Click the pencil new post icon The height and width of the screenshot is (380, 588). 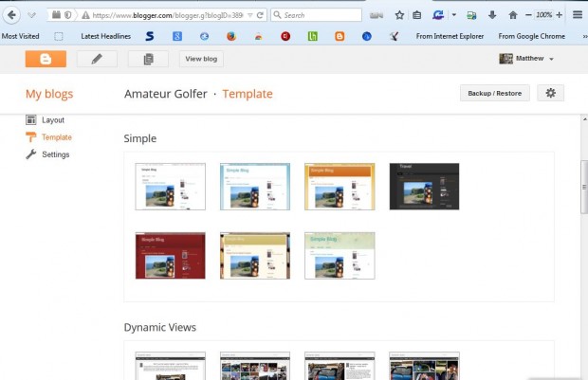97,59
